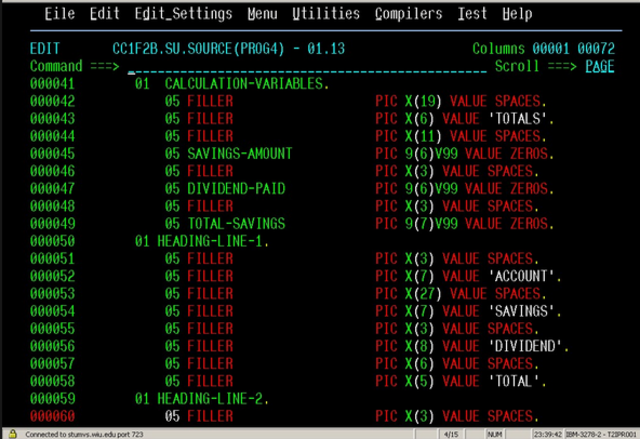Click line number 000055

52,329
